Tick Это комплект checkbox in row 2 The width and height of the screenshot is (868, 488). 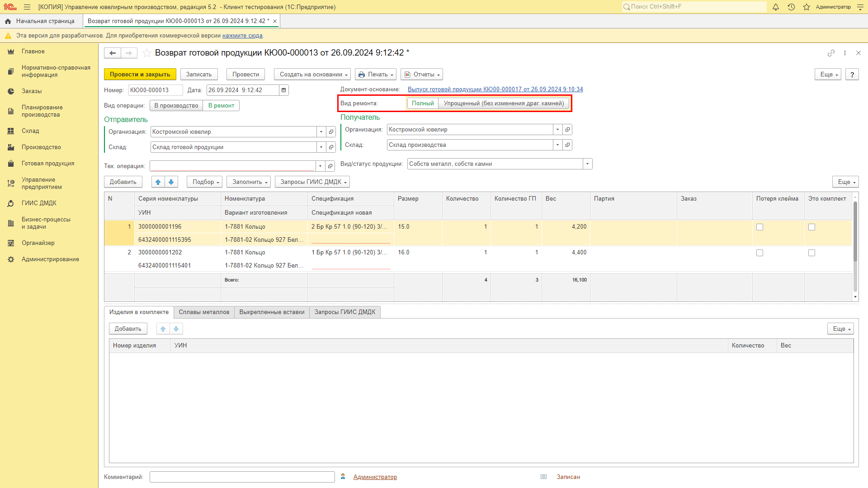click(811, 253)
